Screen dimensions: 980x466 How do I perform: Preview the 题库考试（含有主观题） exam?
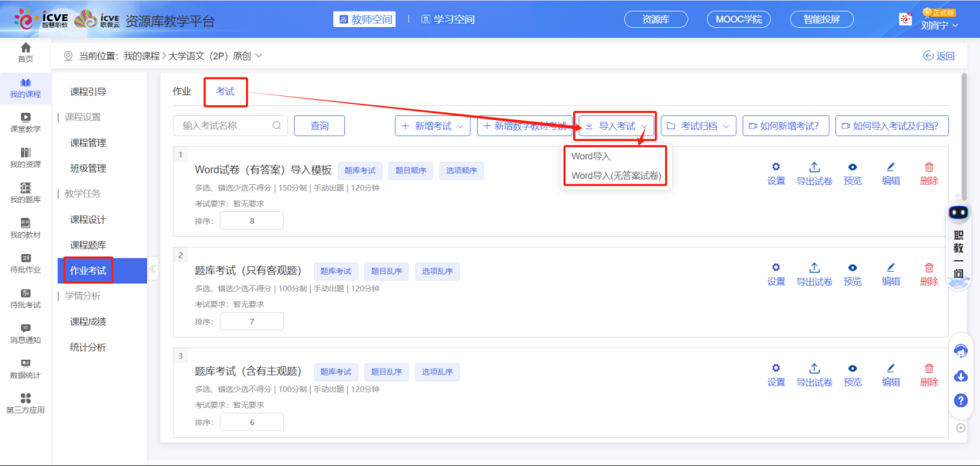pos(852,374)
